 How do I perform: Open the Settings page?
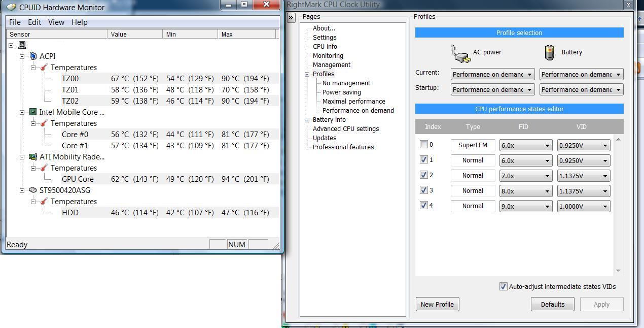(325, 37)
